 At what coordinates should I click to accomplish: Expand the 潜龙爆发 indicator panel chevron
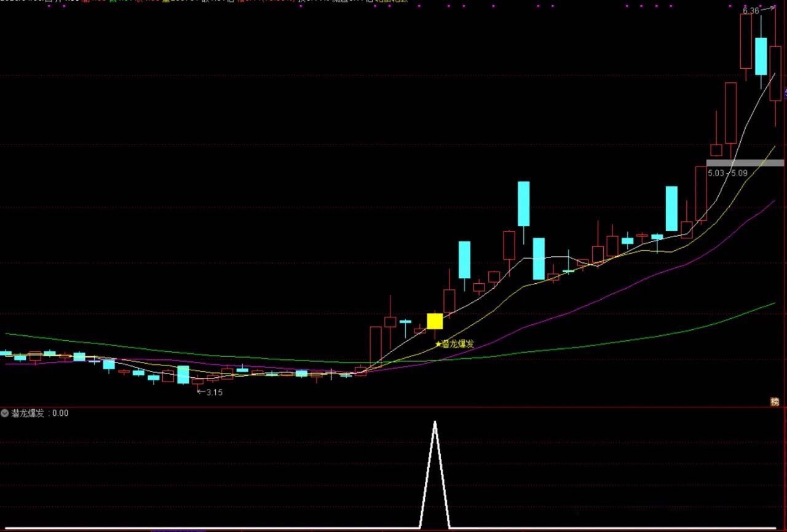6,413
